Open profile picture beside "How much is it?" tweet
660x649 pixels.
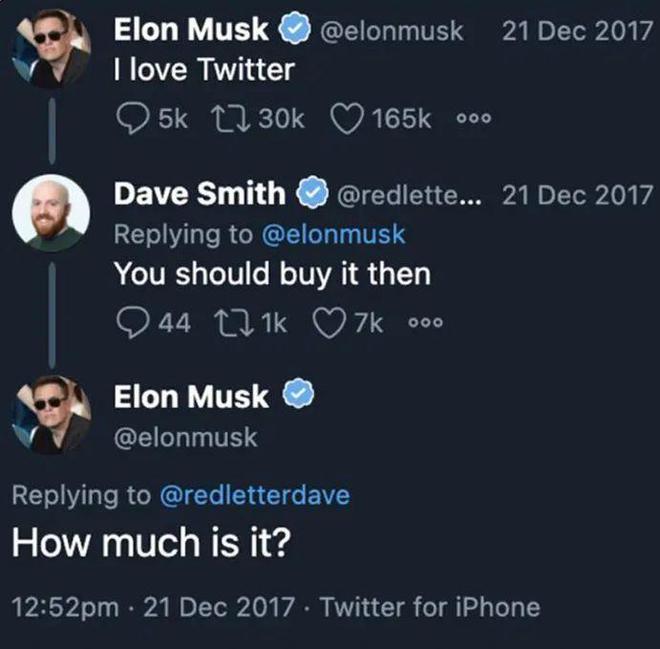point(51,415)
